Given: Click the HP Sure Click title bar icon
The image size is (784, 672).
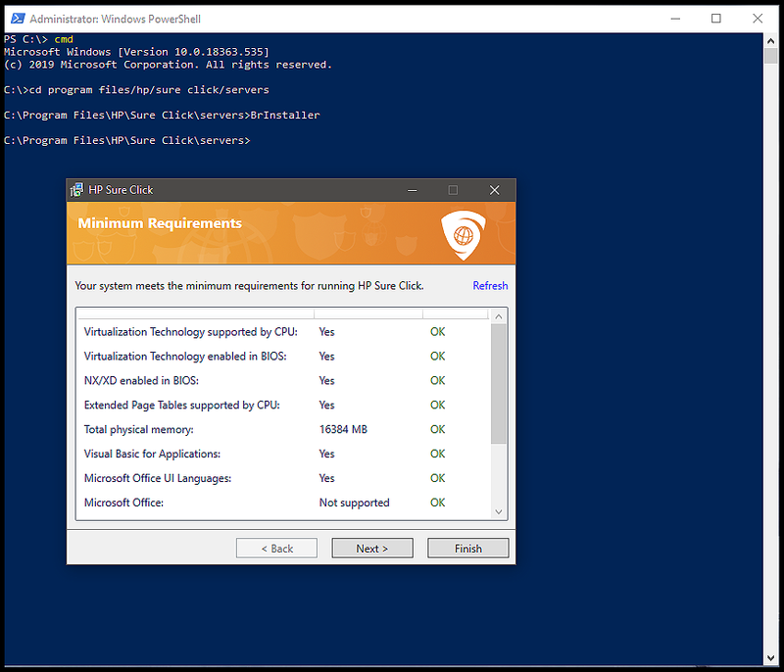Looking at the screenshot, I should [76, 190].
